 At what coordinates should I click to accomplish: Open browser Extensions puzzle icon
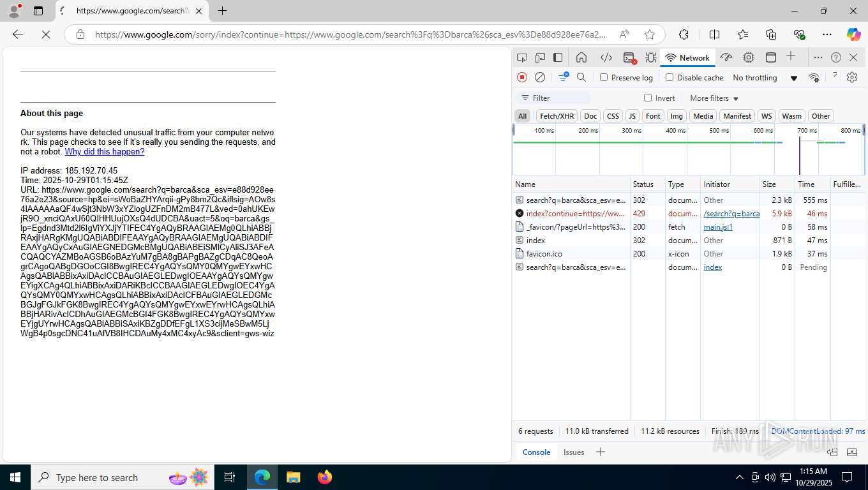coord(684,34)
